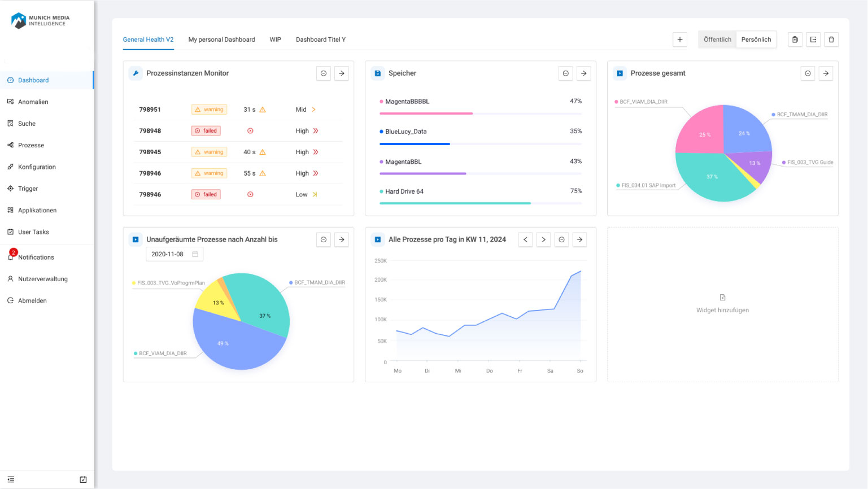This screenshot has width=868, height=489.
Task: Open Notifications in the sidebar
Action: (36, 257)
